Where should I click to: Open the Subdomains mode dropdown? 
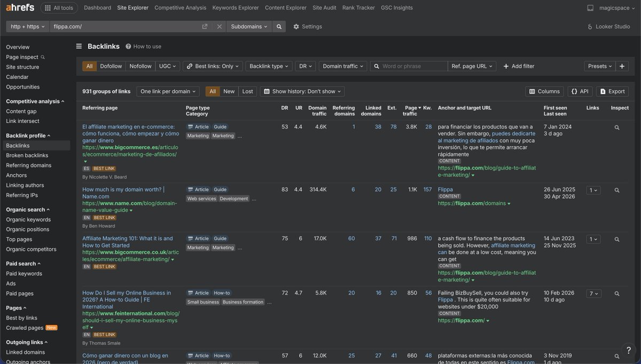tap(249, 27)
